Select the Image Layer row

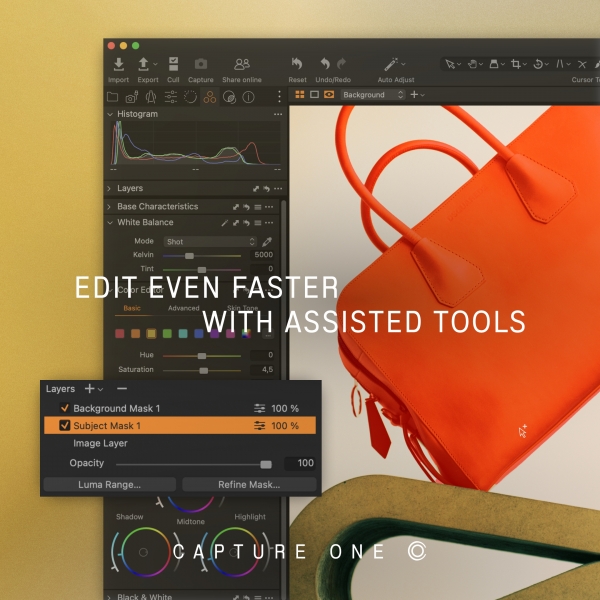click(180, 443)
